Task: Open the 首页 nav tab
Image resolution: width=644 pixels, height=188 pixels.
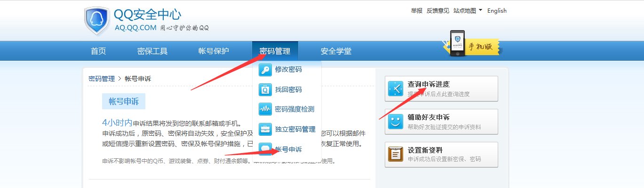Action: [x=98, y=51]
